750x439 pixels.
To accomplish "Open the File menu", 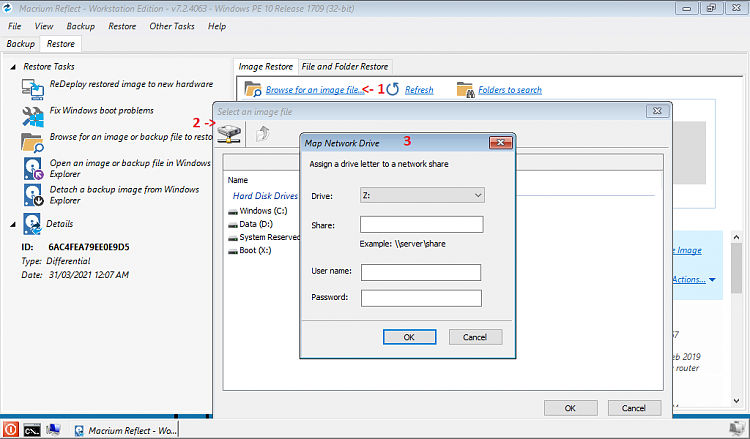I will point(14,26).
